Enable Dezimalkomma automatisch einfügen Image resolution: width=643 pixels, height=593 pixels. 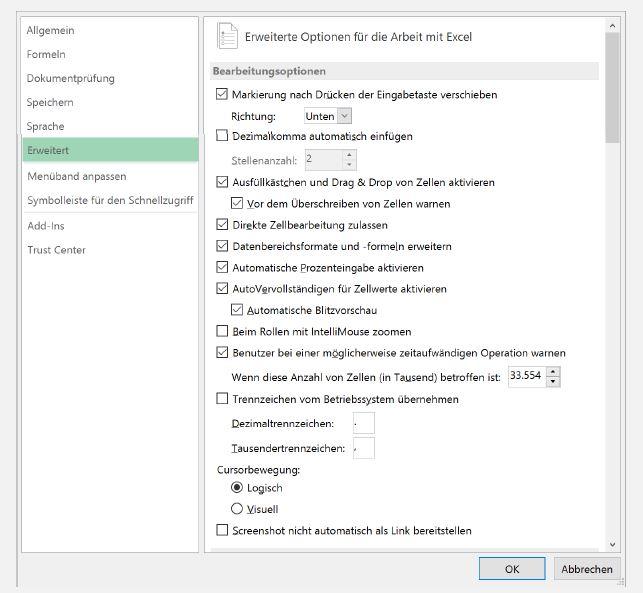pos(222,135)
